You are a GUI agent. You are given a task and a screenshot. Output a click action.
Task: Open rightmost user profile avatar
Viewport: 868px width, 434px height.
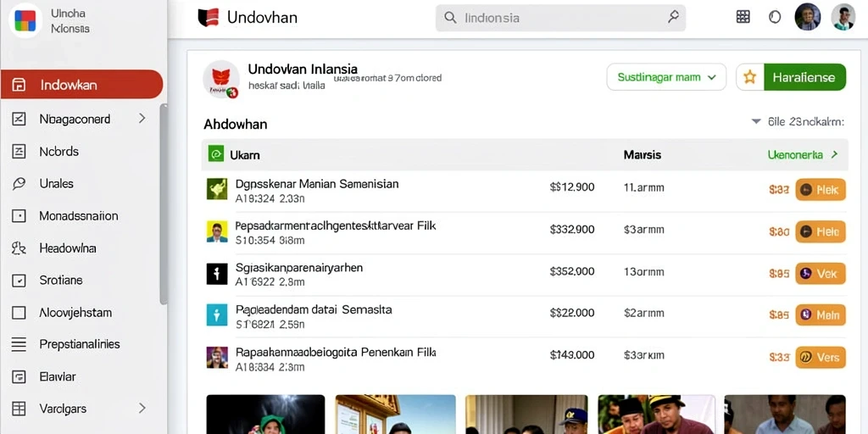click(x=843, y=17)
